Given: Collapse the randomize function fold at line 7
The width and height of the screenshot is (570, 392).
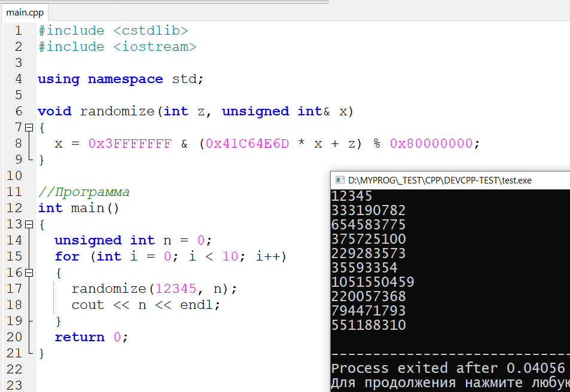Looking at the screenshot, I should (29, 127).
